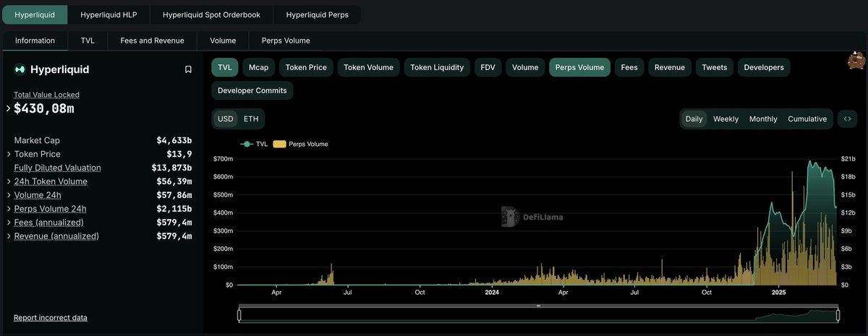Switch to the Perps Volume section tab
Screen dimensions: 868x336
coord(286,40)
